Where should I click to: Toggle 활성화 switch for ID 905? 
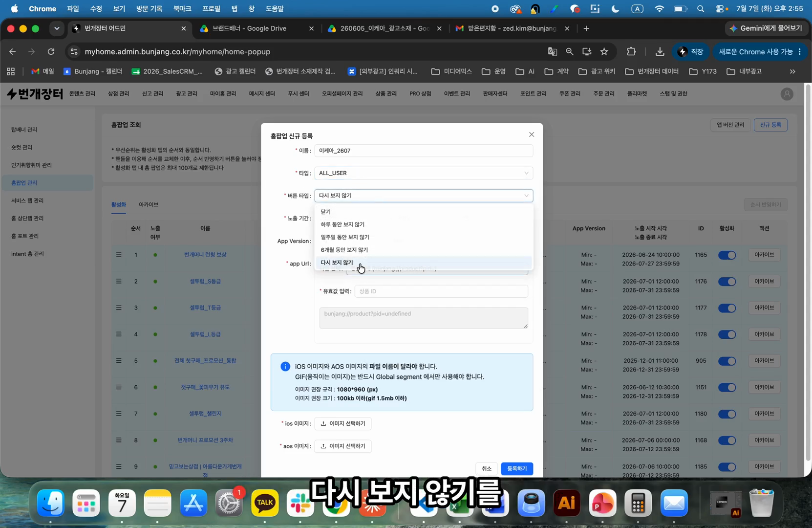[727, 361]
